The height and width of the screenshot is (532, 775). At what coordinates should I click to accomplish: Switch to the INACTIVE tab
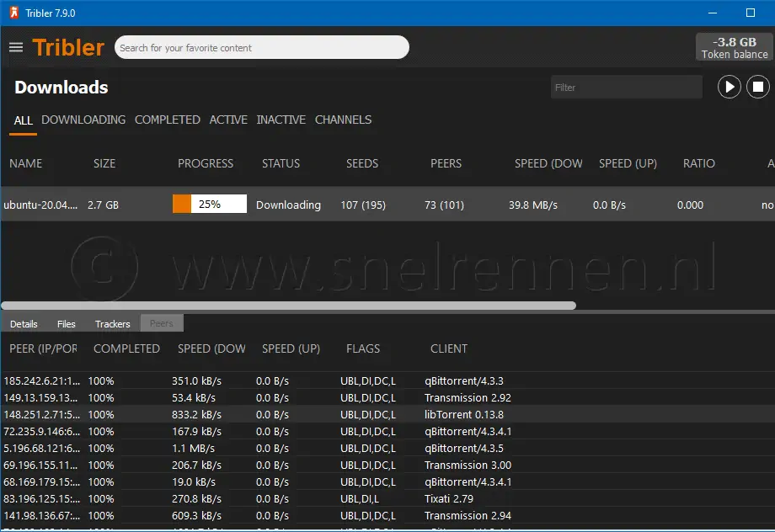tap(281, 120)
